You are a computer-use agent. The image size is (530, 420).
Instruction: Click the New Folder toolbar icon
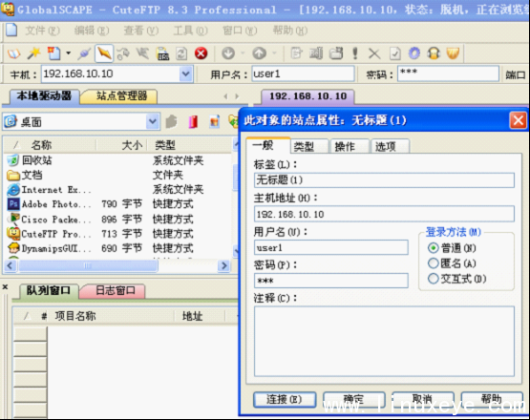tap(336, 53)
